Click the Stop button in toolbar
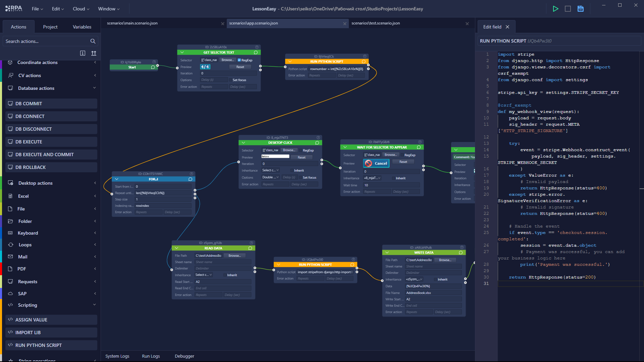 coord(568,8)
